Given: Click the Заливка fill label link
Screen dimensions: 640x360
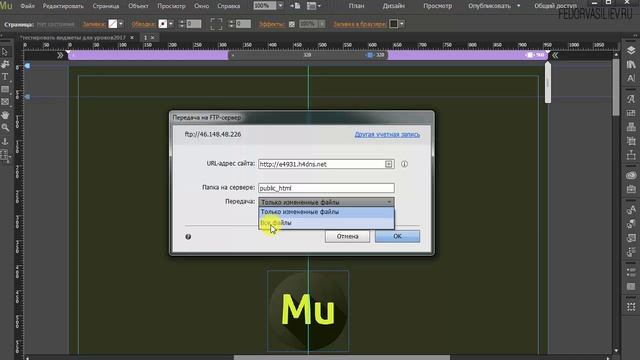Looking at the screenshot, I should pyautogui.click(x=94, y=24).
